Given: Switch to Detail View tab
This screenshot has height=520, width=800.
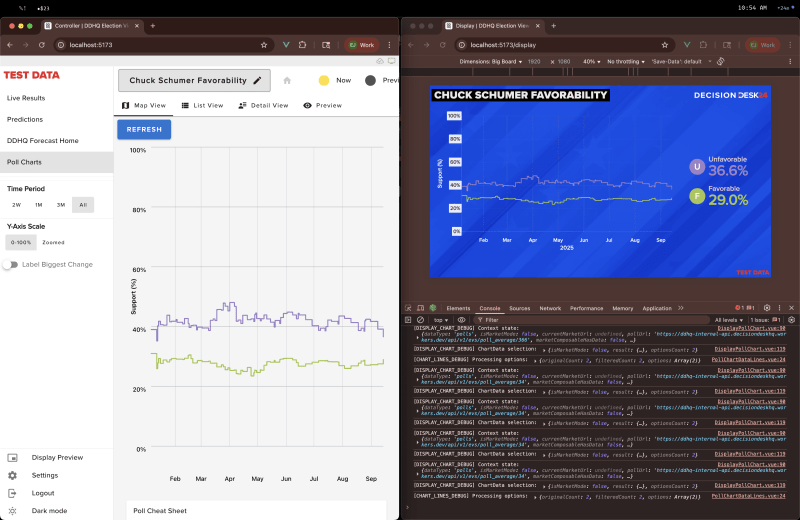Looking at the screenshot, I should click(x=263, y=105).
